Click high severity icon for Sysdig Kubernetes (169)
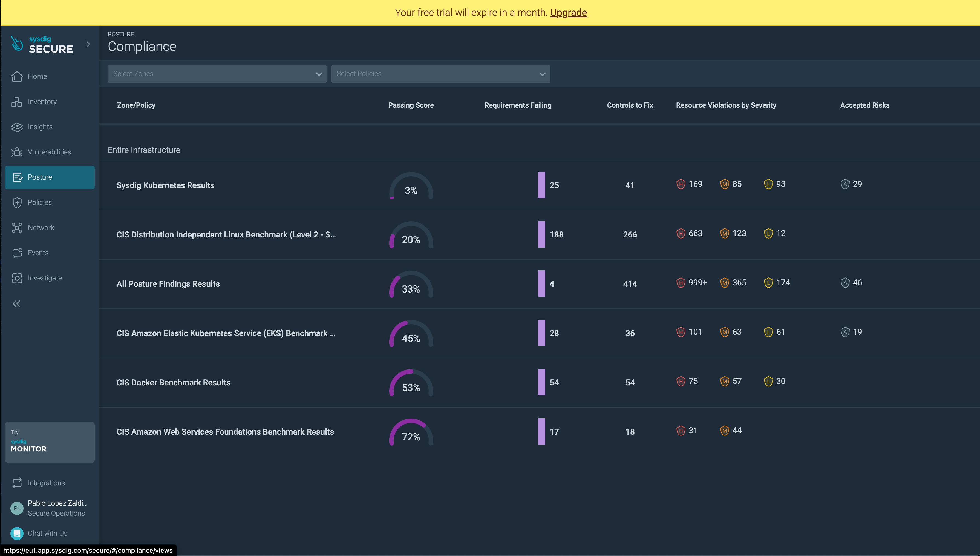 pyautogui.click(x=681, y=184)
